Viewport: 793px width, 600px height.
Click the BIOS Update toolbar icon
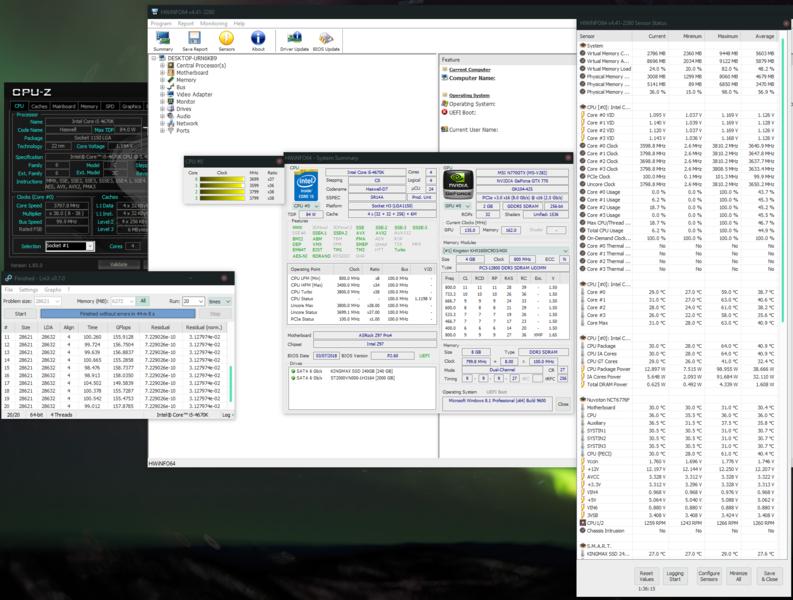point(326,41)
